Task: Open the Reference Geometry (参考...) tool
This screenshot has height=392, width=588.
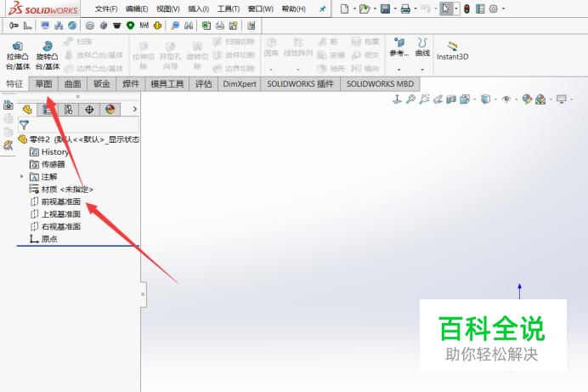Action: coord(399,48)
